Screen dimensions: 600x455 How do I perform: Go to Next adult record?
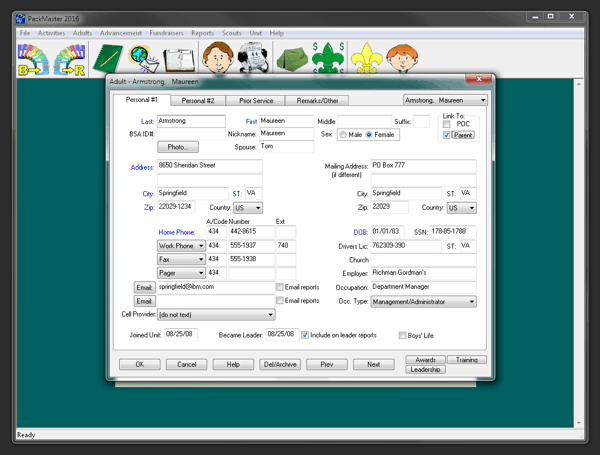point(373,364)
